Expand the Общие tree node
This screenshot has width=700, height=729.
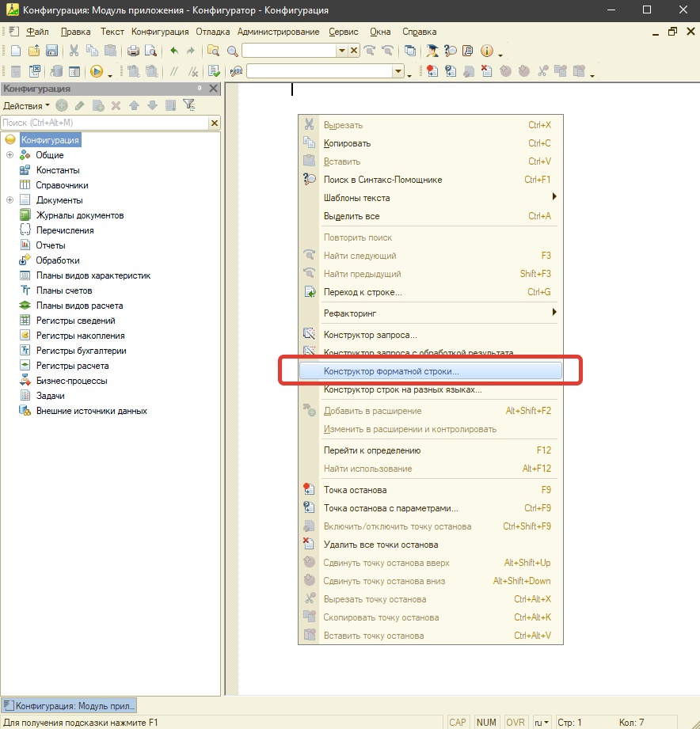click(x=10, y=155)
